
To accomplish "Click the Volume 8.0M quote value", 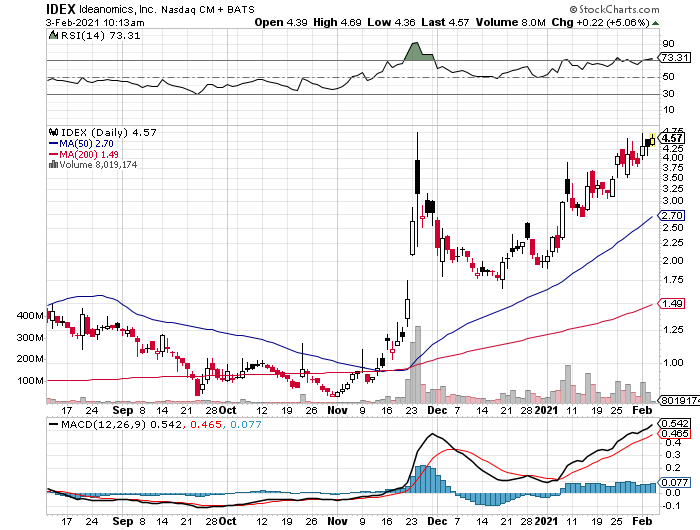I will [511, 22].
